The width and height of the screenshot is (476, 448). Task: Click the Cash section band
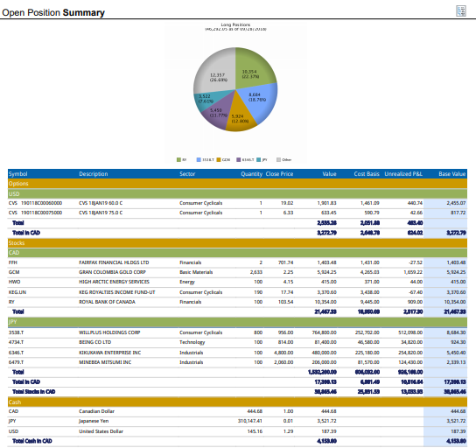(x=237, y=402)
